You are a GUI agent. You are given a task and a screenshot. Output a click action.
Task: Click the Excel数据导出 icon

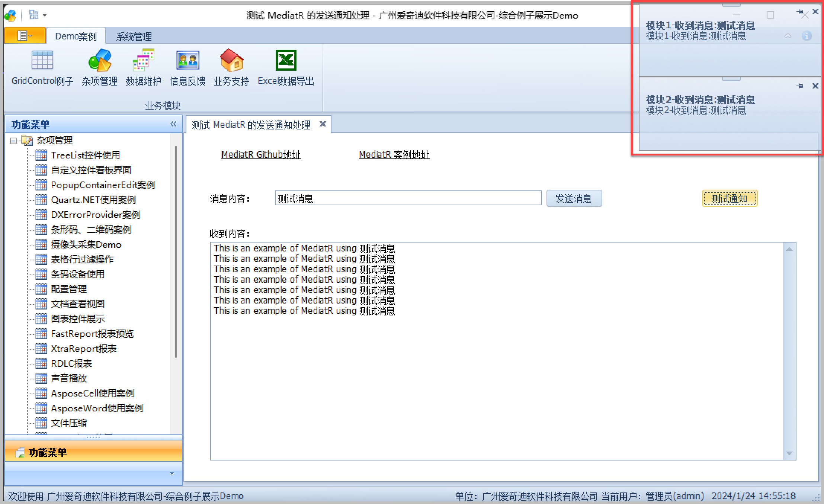286,61
